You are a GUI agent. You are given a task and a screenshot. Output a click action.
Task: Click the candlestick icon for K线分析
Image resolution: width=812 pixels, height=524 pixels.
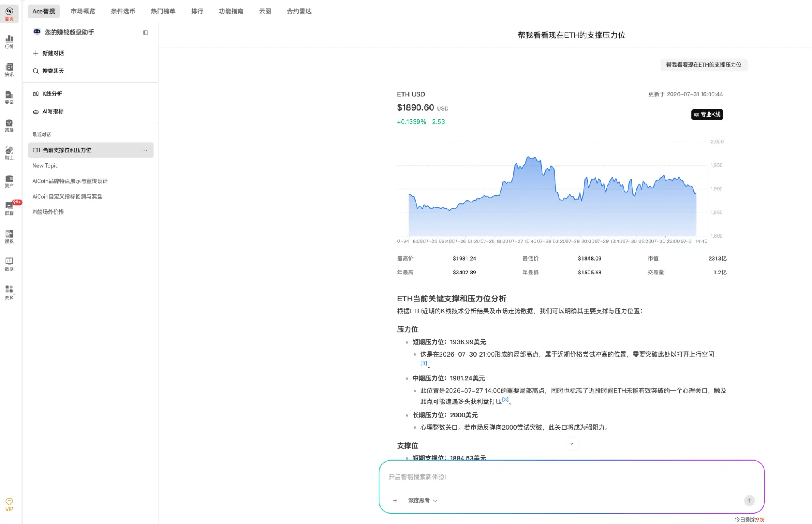(36, 94)
